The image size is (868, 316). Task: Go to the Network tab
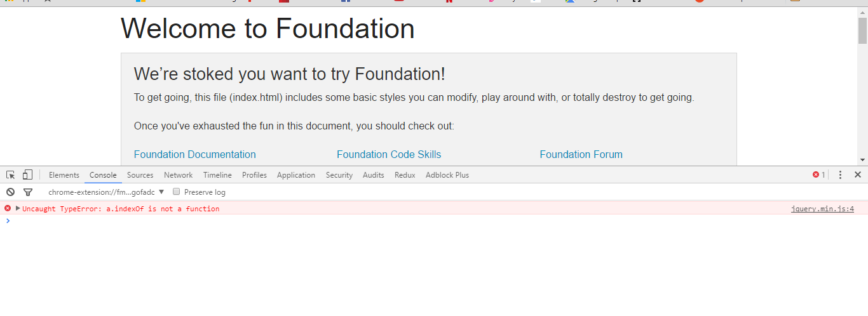pyautogui.click(x=178, y=175)
